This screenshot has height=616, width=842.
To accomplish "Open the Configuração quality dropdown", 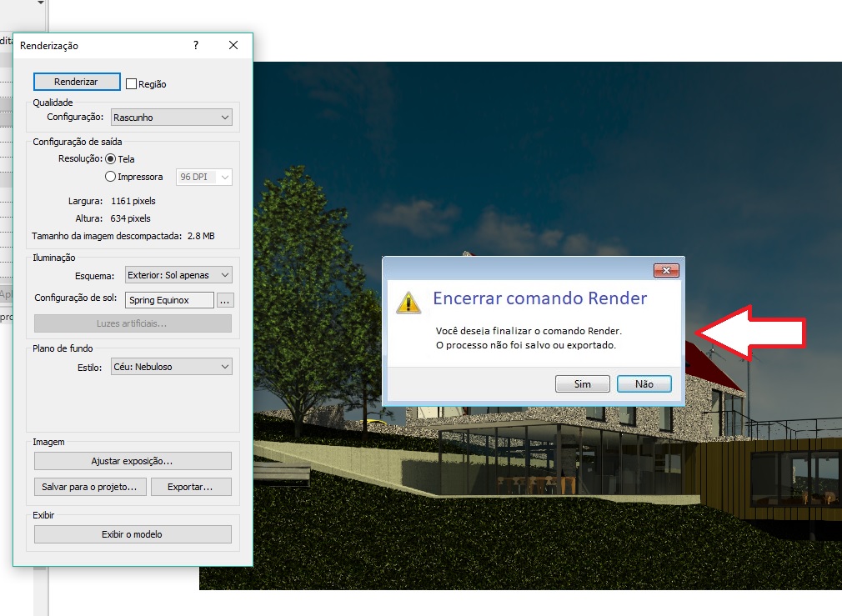I will 171,117.
